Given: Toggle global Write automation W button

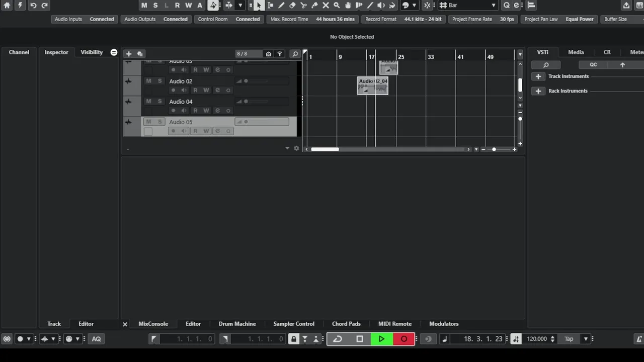Looking at the screenshot, I should pos(188,5).
